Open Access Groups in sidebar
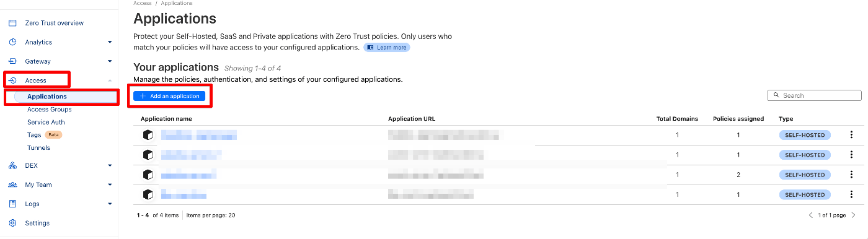 point(50,110)
